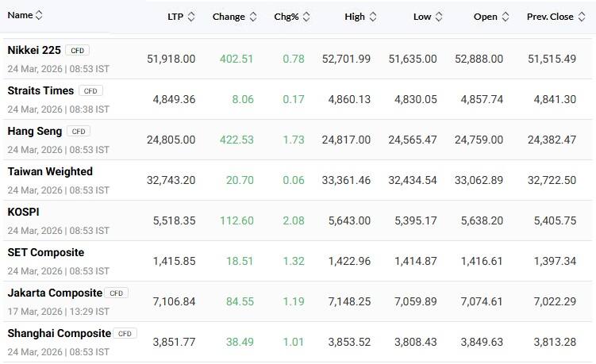
Task: Open the Nikkei 225 index page
Action: [x=34, y=50]
